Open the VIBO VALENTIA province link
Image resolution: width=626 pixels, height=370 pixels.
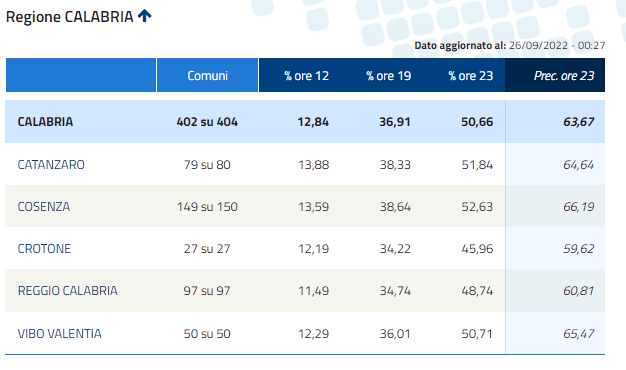click(x=59, y=334)
